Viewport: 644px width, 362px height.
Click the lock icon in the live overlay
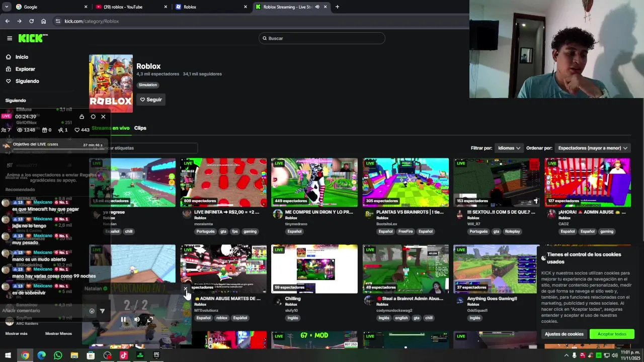point(82,117)
